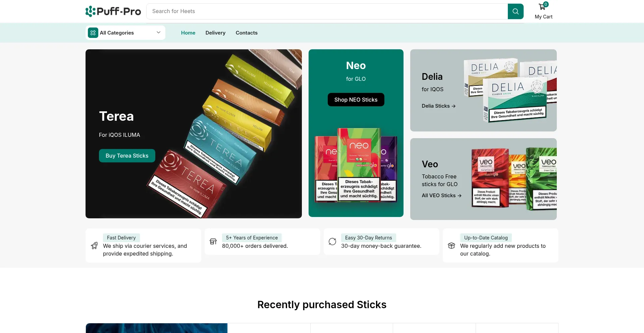Click the 5+ Years of Experience tag
The image size is (644, 333).
tap(252, 238)
